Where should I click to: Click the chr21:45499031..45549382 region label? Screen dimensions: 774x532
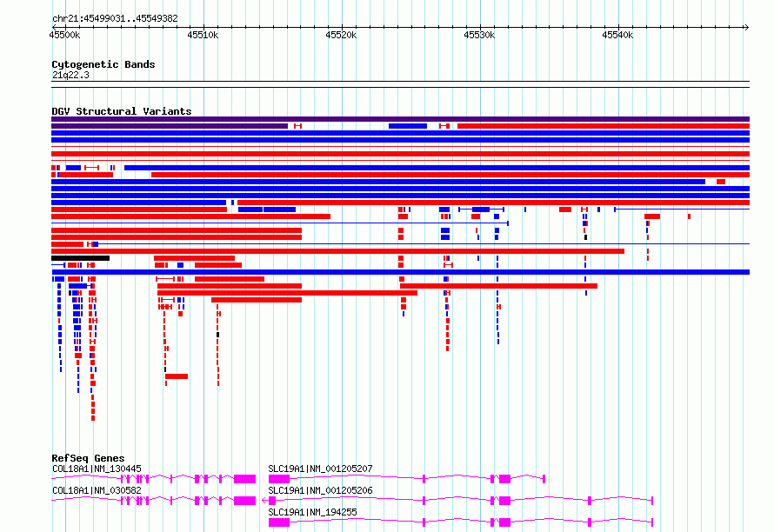click(115, 19)
